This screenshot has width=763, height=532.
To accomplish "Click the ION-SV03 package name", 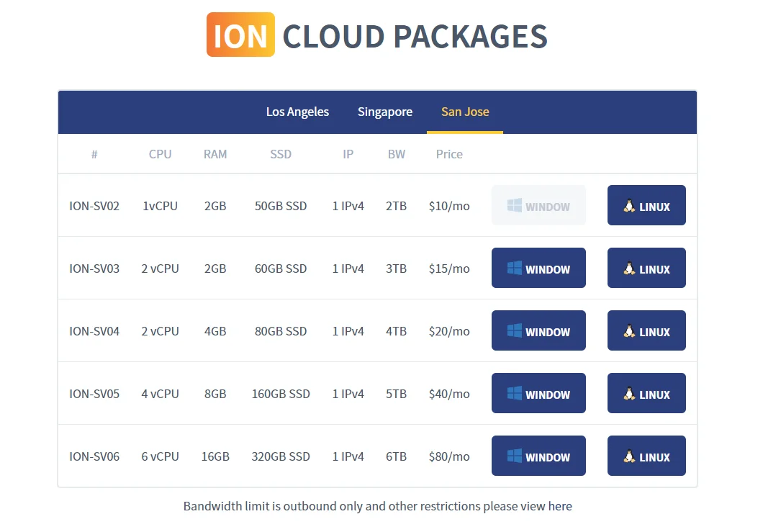I will [x=94, y=269].
